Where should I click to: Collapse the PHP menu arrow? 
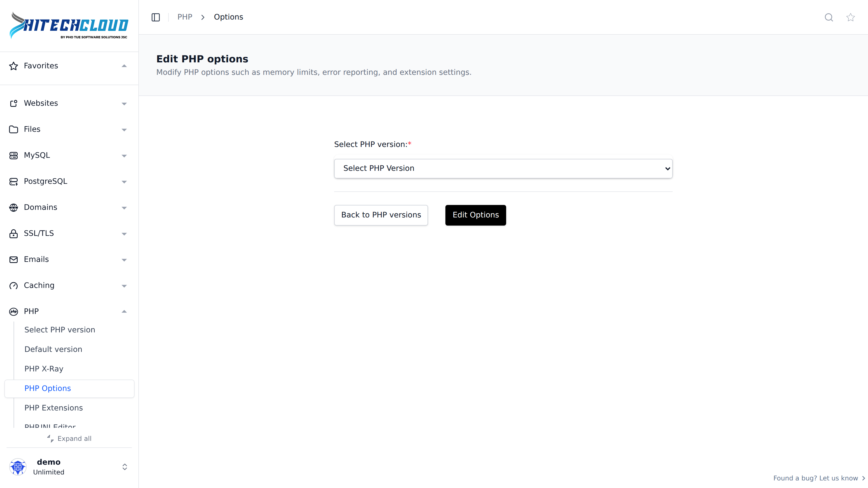[x=124, y=312]
